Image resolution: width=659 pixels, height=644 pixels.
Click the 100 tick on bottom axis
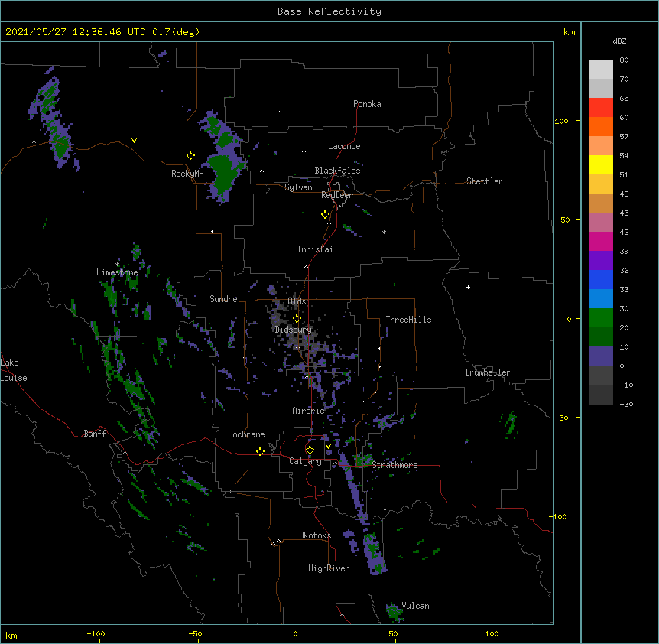coord(492,633)
